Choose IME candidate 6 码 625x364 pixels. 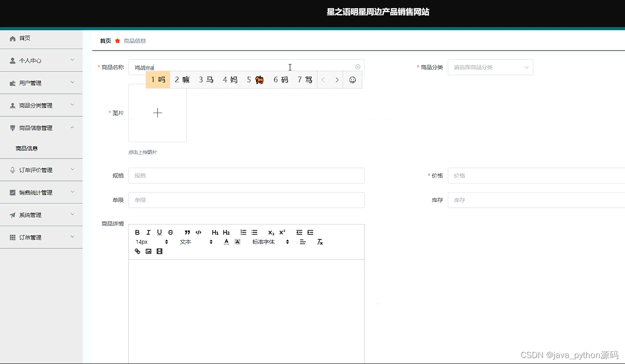(x=281, y=80)
